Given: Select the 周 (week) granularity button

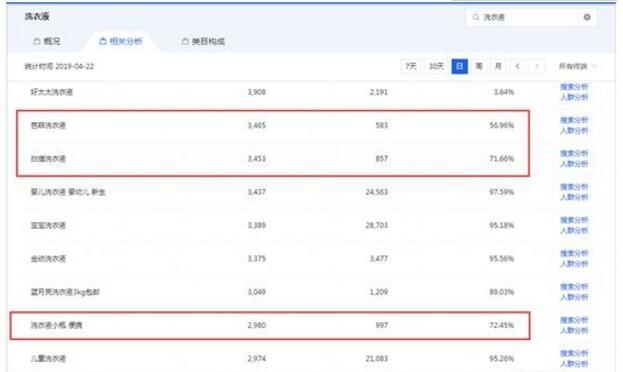Looking at the screenshot, I should click(479, 66).
